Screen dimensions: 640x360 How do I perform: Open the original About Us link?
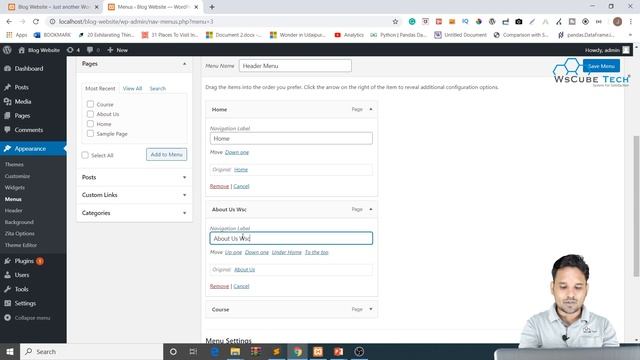[x=244, y=269]
